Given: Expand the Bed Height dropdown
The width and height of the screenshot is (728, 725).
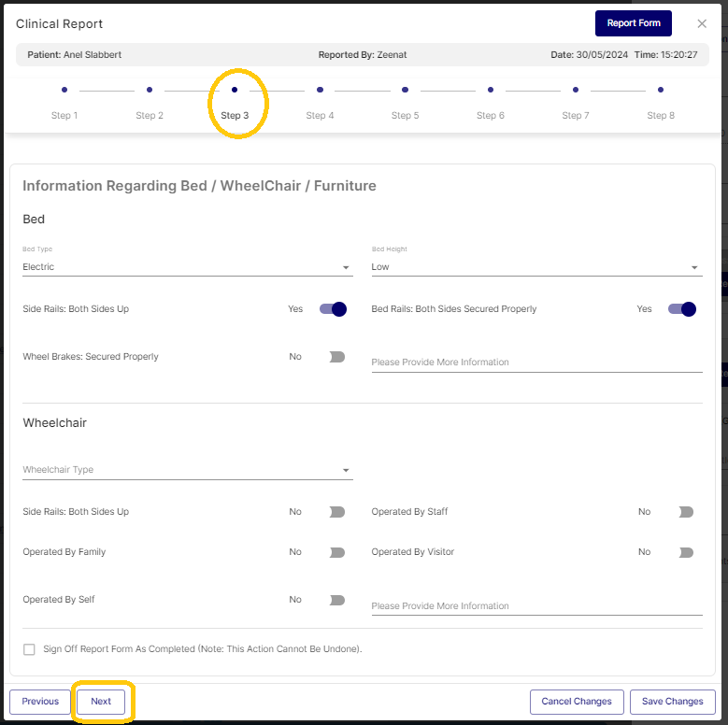Looking at the screenshot, I should tap(535, 267).
